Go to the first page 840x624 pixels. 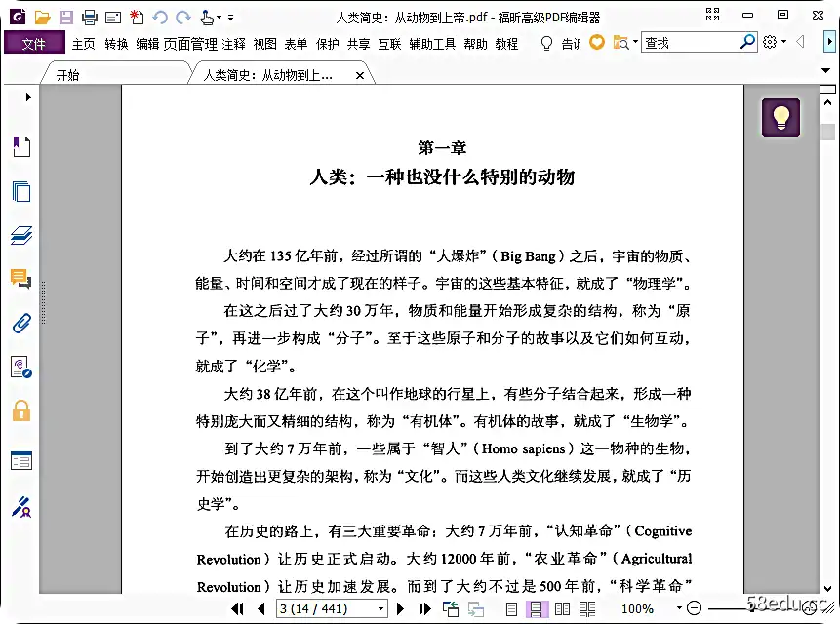click(238, 608)
